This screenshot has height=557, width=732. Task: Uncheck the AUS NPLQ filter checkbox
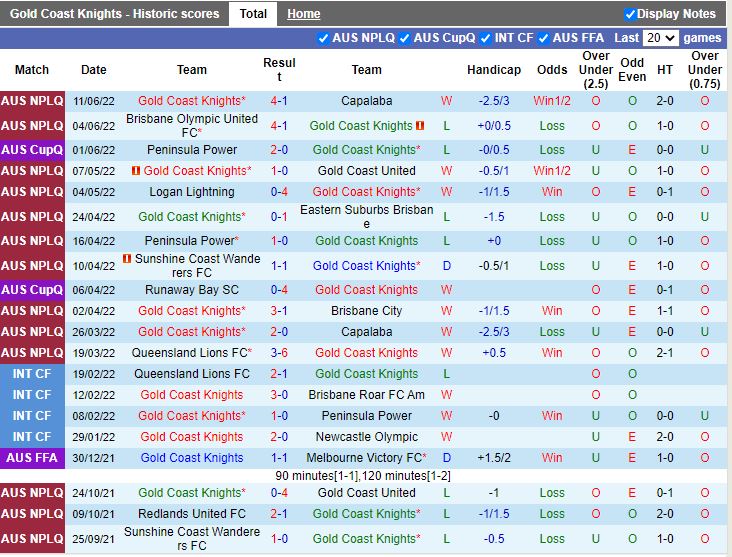pyautogui.click(x=323, y=38)
